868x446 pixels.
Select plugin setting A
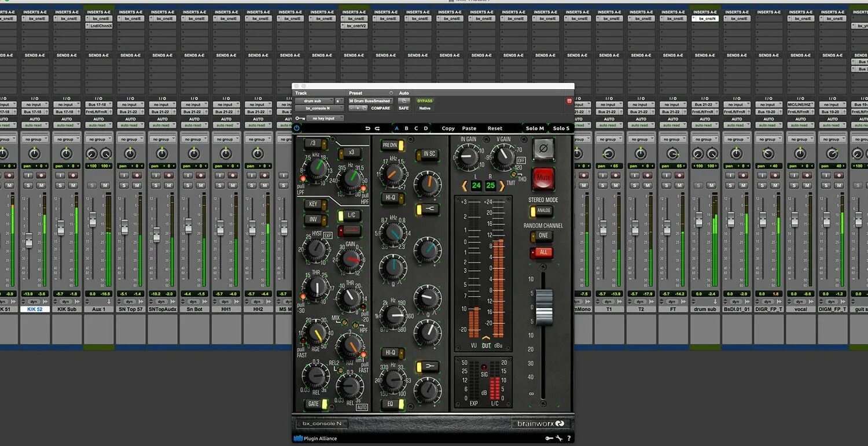point(396,128)
